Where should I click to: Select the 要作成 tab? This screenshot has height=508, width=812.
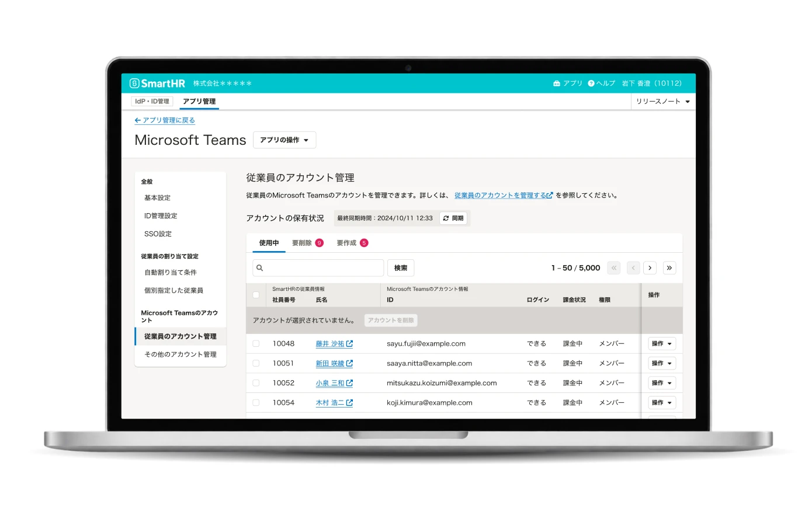click(352, 243)
